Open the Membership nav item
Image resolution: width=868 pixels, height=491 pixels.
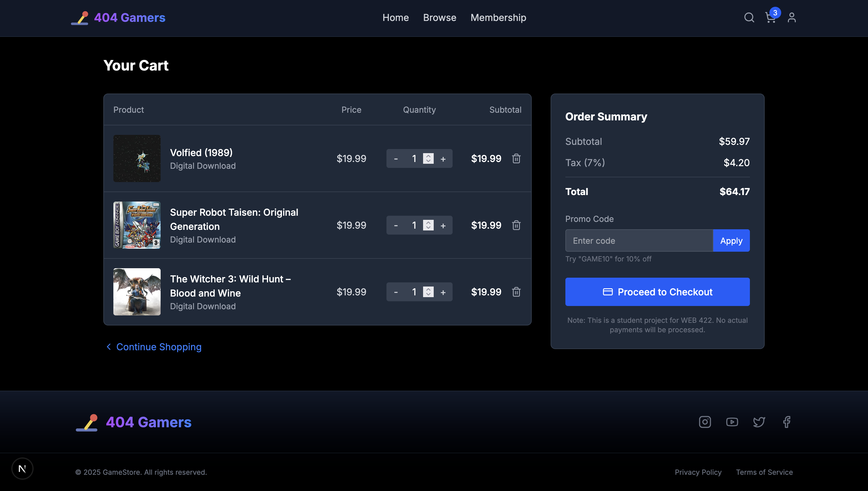pyautogui.click(x=498, y=17)
